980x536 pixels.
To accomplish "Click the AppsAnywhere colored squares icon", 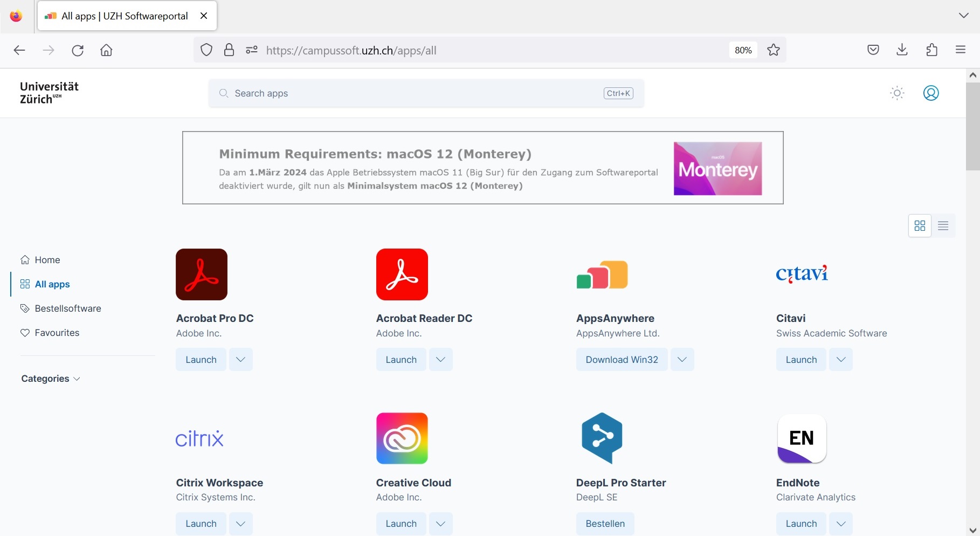I will pyautogui.click(x=602, y=274).
